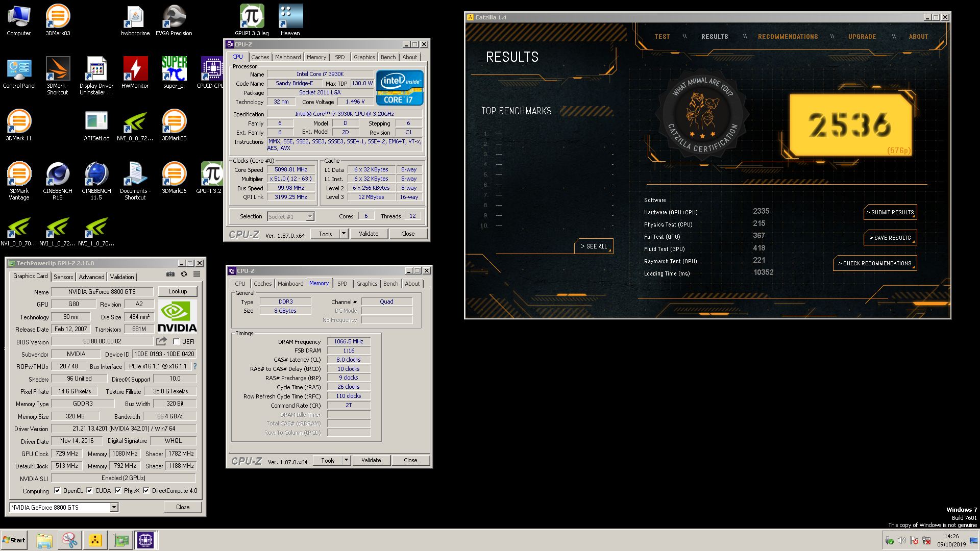Image resolution: width=980 pixels, height=551 pixels.
Task: Open RECOMMENDATIONS menu in Catzilla
Action: [788, 37]
